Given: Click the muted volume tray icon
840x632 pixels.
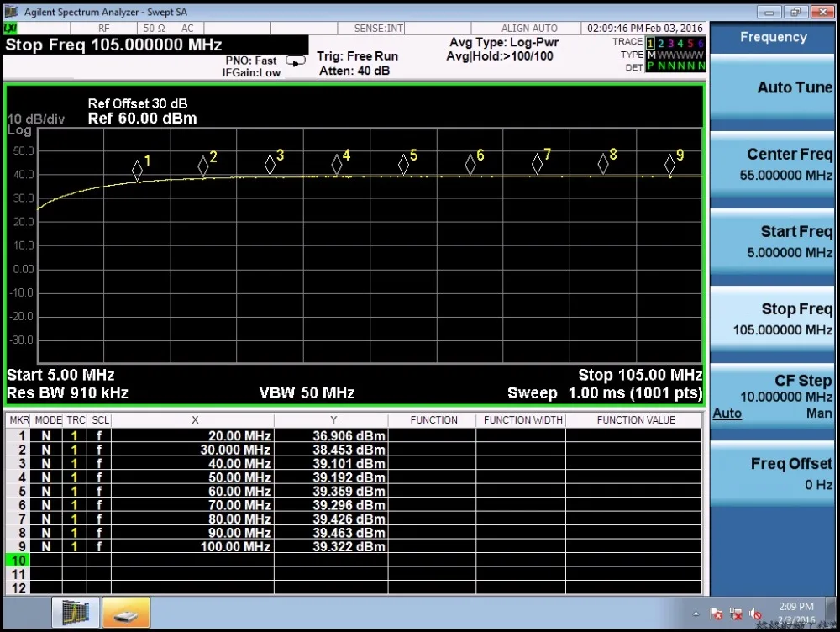Looking at the screenshot, I should coord(756,614).
